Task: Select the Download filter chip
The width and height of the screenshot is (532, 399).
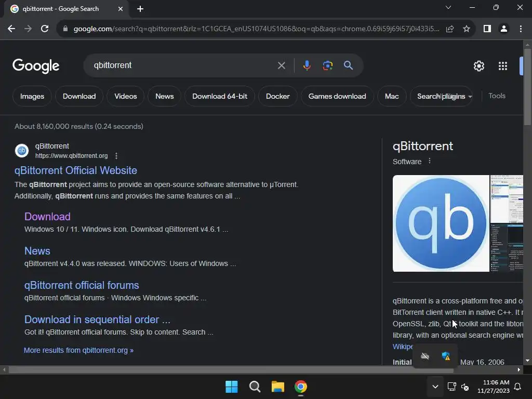Action: (79, 96)
